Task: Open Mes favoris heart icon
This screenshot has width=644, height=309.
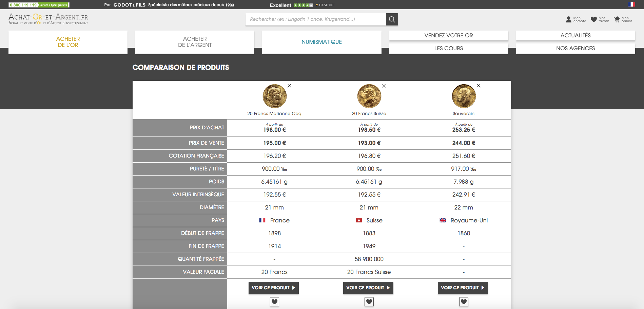Action: pos(594,19)
